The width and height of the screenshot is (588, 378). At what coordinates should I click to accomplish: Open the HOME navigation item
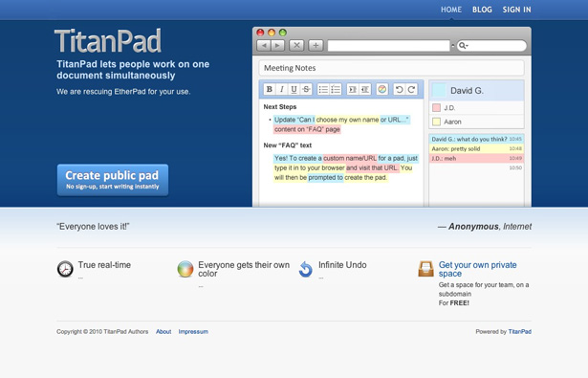coord(451,10)
